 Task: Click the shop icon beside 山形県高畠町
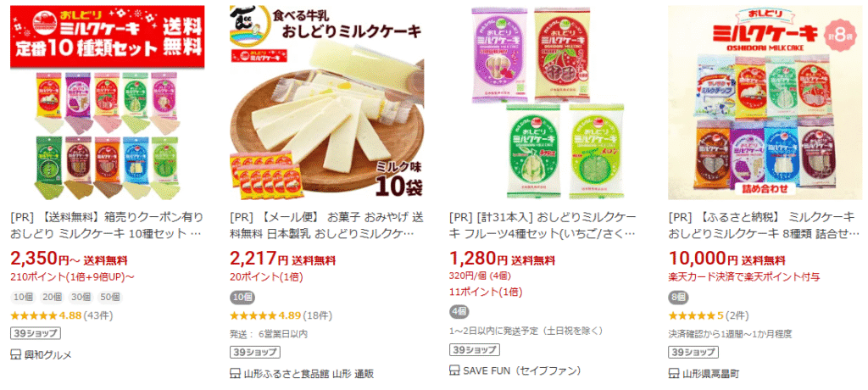674,373
